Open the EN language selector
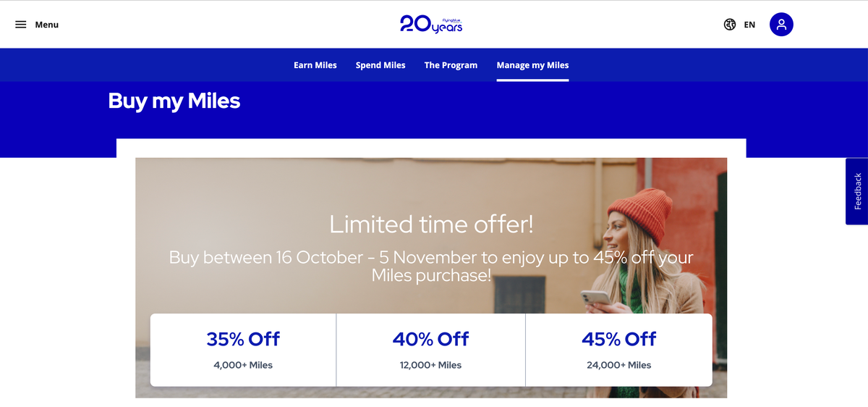This screenshot has width=868, height=407. 749,25
